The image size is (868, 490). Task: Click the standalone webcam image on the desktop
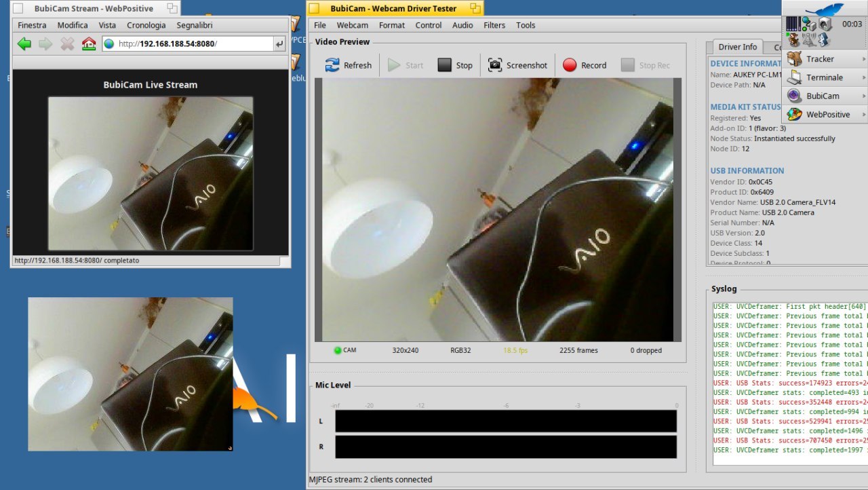130,374
